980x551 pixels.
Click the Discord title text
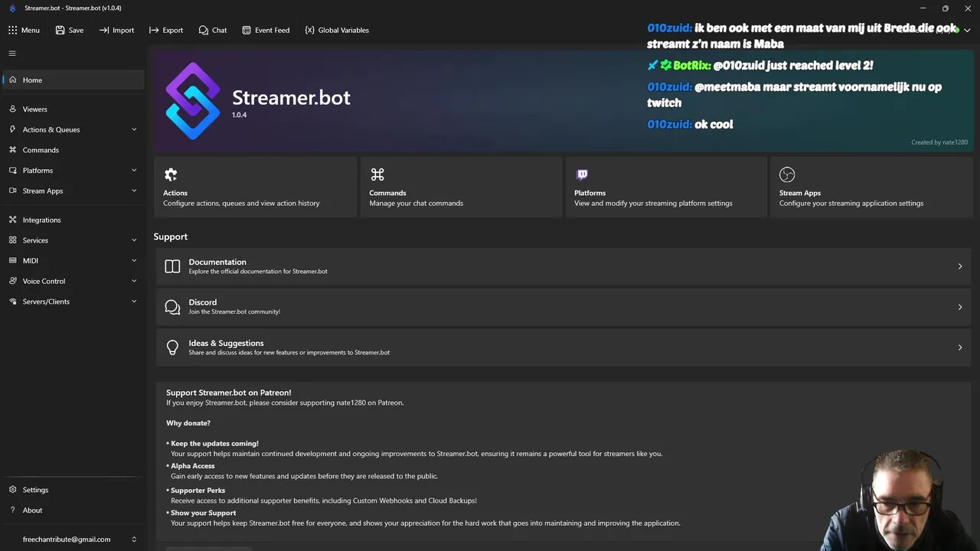click(203, 302)
